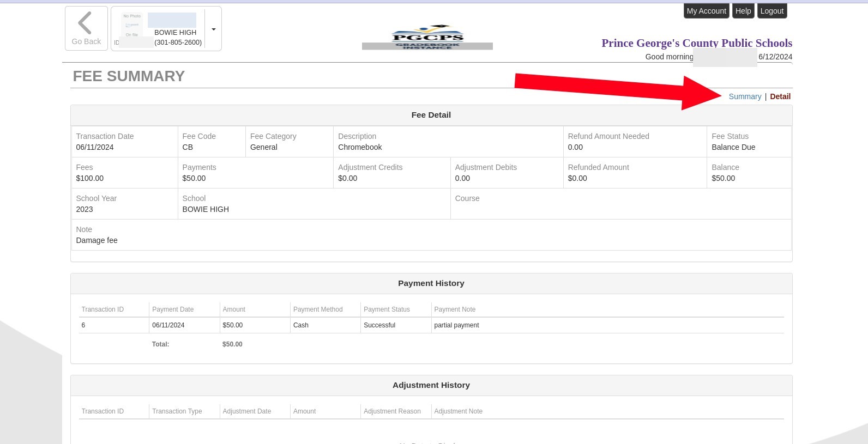Sort Adjustment History by Transaction Type
This screenshot has width=868, height=444.
177,411
